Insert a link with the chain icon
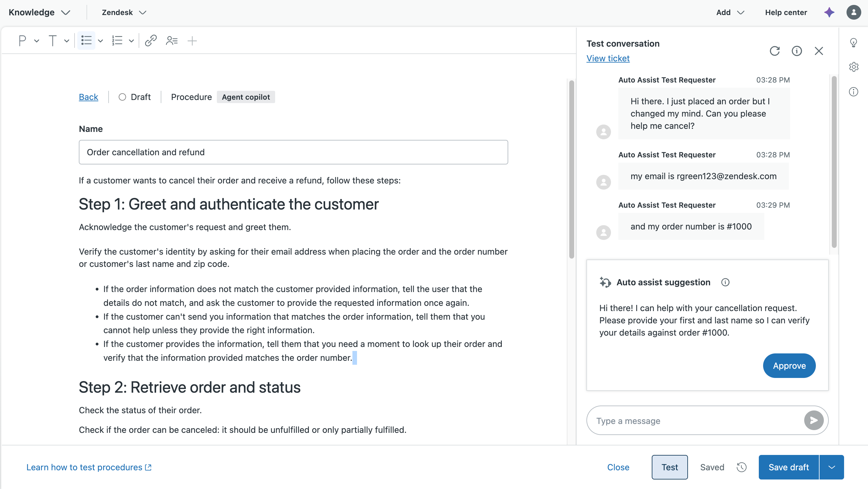This screenshot has height=489, width=868. click(x=151, y=41)
